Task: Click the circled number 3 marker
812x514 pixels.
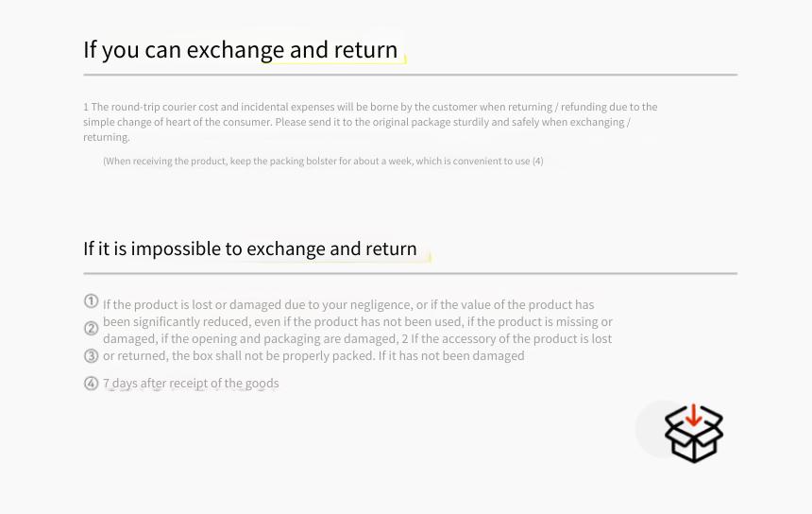Action: coord(92,356)
